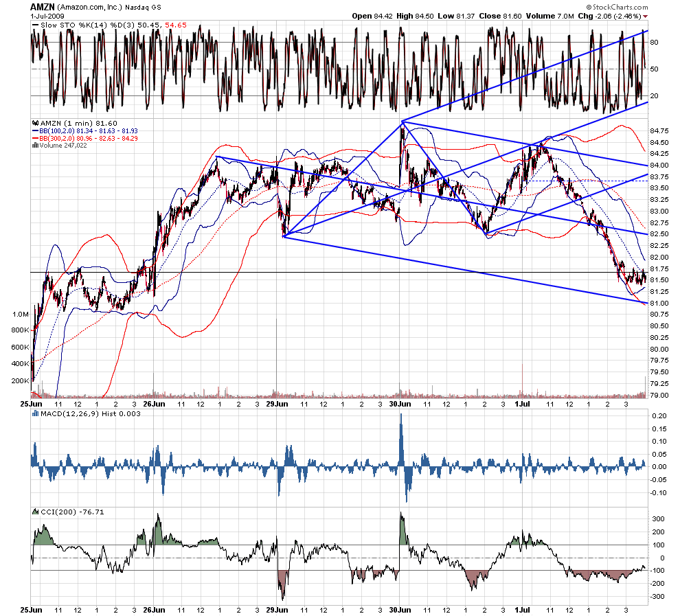The width and height of the screenshot is (680, 616).
Task: Click the AMZN (1 min) 81.60 legend
Action: pos(79,123)
